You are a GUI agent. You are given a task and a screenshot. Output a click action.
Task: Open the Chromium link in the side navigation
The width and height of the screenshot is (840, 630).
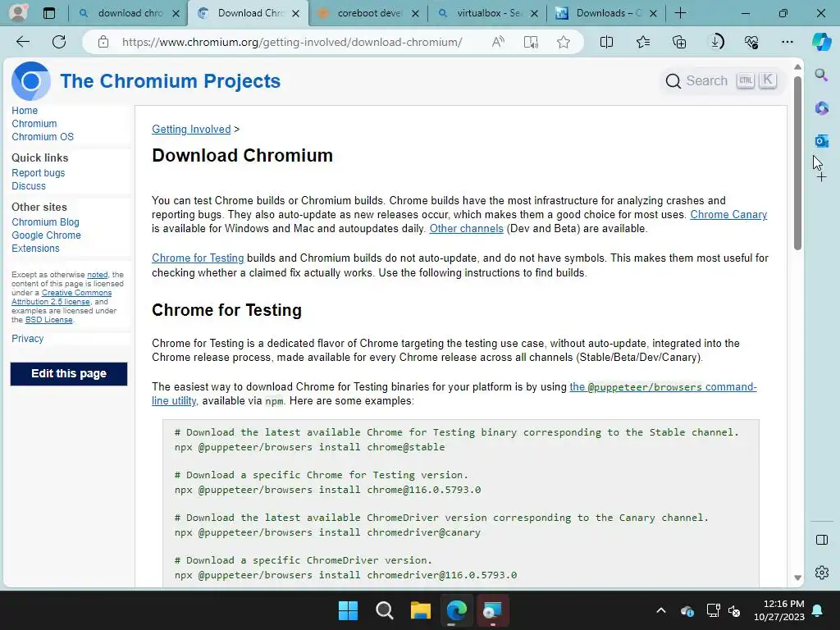(34, 124)
